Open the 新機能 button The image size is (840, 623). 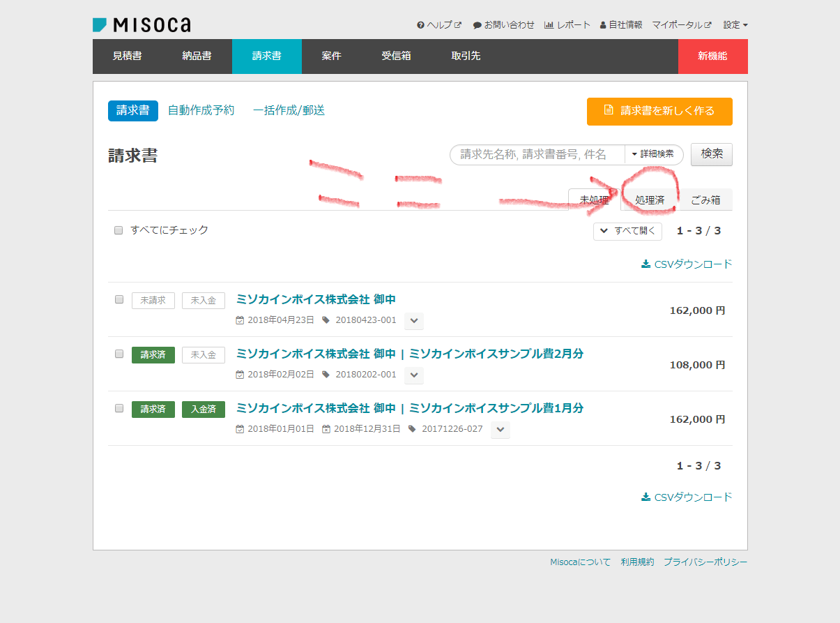click(x=712, y=57)
